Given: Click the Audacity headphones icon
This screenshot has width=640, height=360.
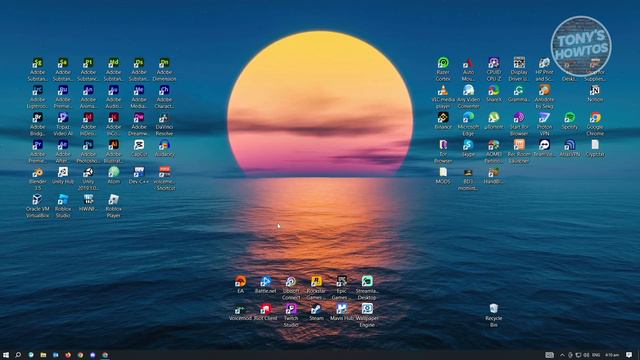Looking at the screenshot, I should point(164,145).
